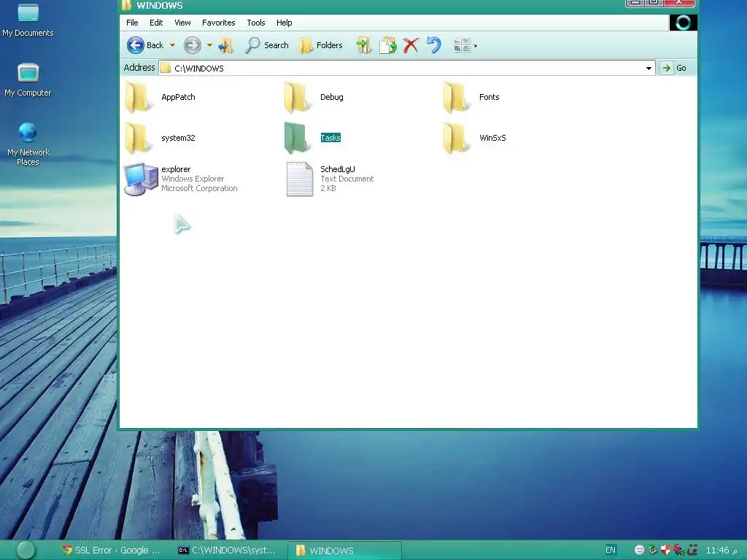Click the Start orb button

(26, 550)
